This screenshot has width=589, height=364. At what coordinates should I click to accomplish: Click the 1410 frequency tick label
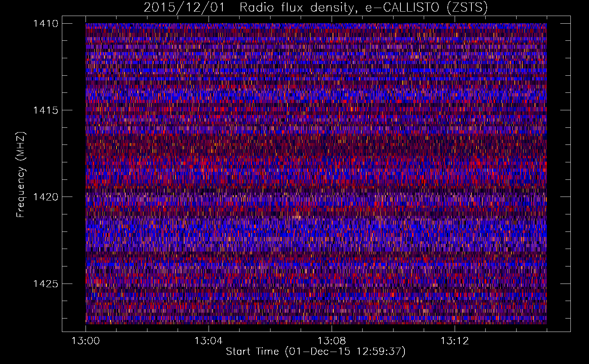point(46,24)
